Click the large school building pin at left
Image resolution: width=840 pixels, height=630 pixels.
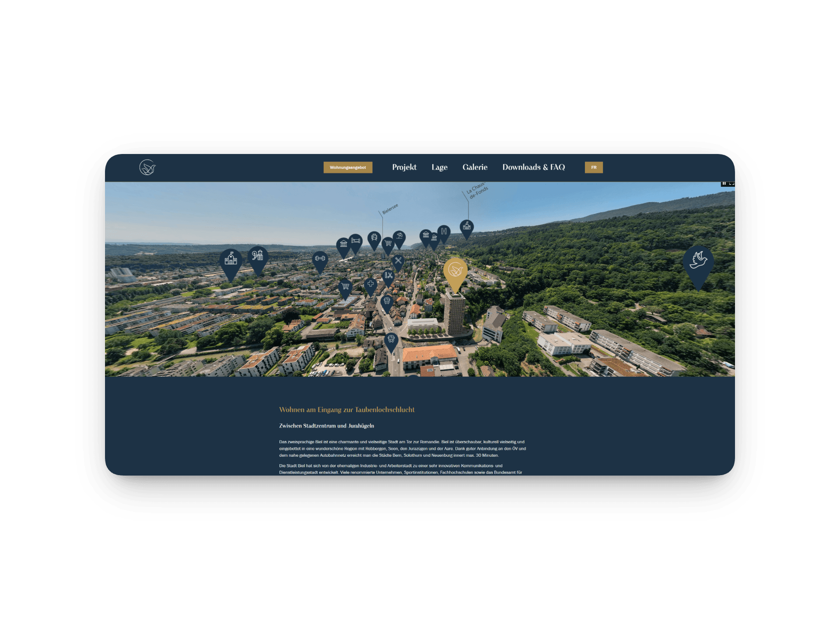tap(231, 260)
